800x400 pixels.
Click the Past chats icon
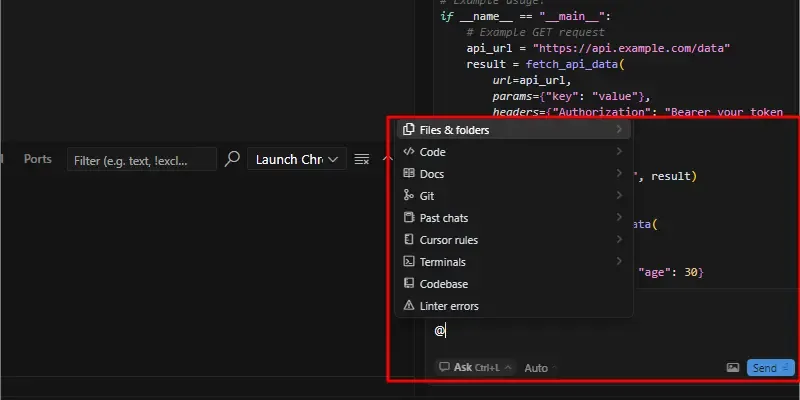coord(409,217)
